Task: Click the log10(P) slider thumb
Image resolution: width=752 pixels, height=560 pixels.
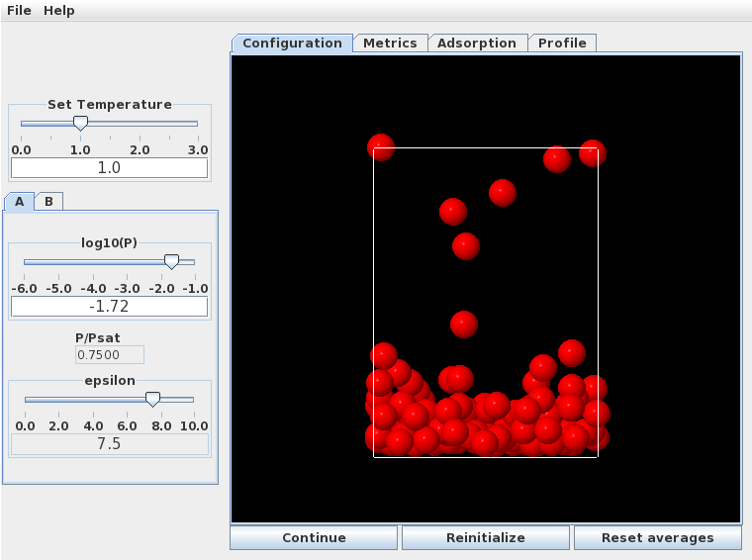Action: (x=172, y=262)
